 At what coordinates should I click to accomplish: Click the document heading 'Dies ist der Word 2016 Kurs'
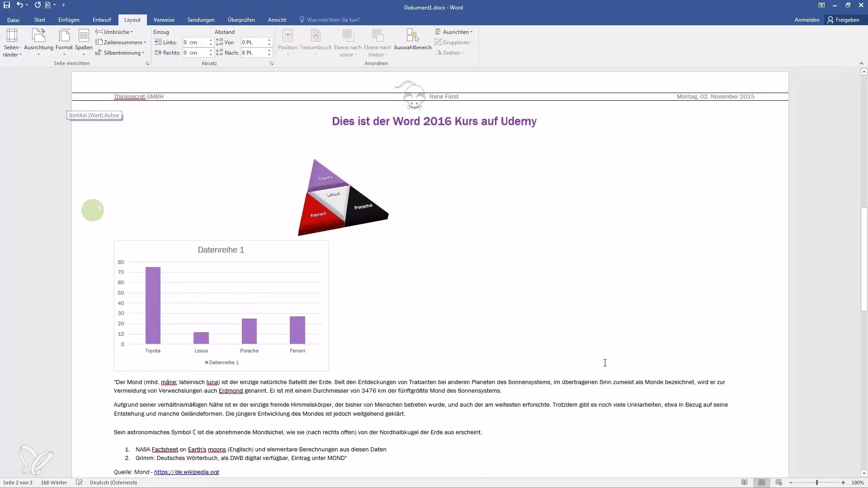click(434, 121)
